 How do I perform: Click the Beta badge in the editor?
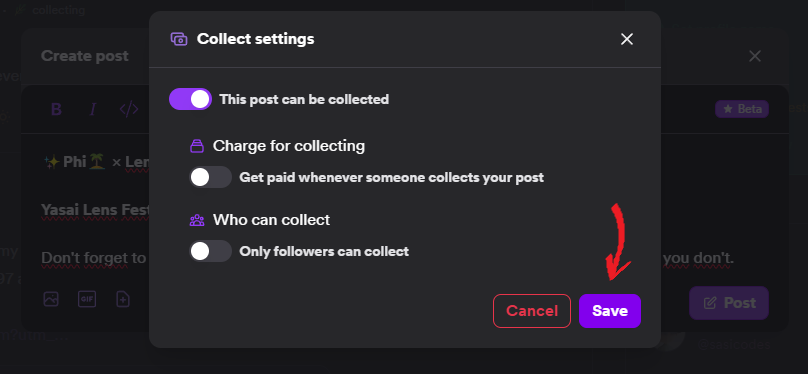[x=742, y=109]
